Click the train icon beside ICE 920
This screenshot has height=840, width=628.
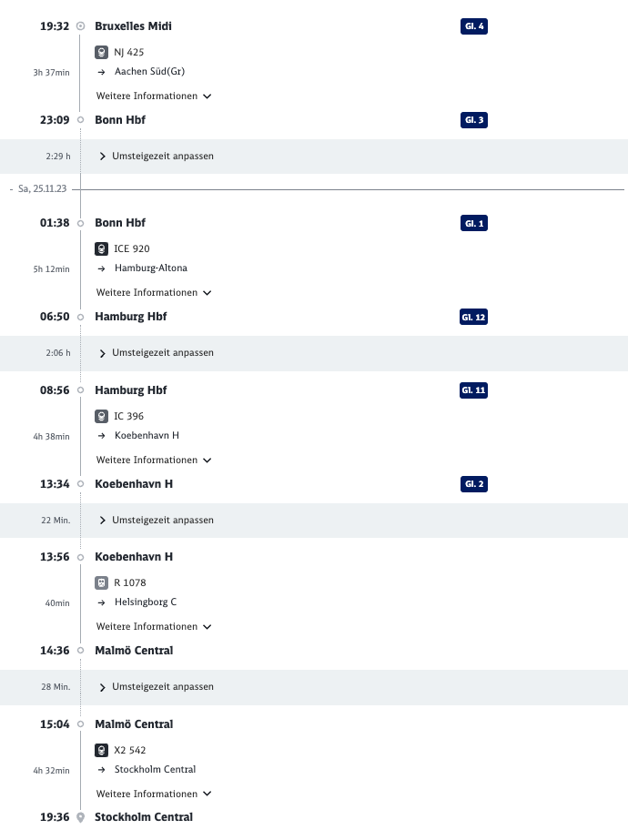click(101, 249)
